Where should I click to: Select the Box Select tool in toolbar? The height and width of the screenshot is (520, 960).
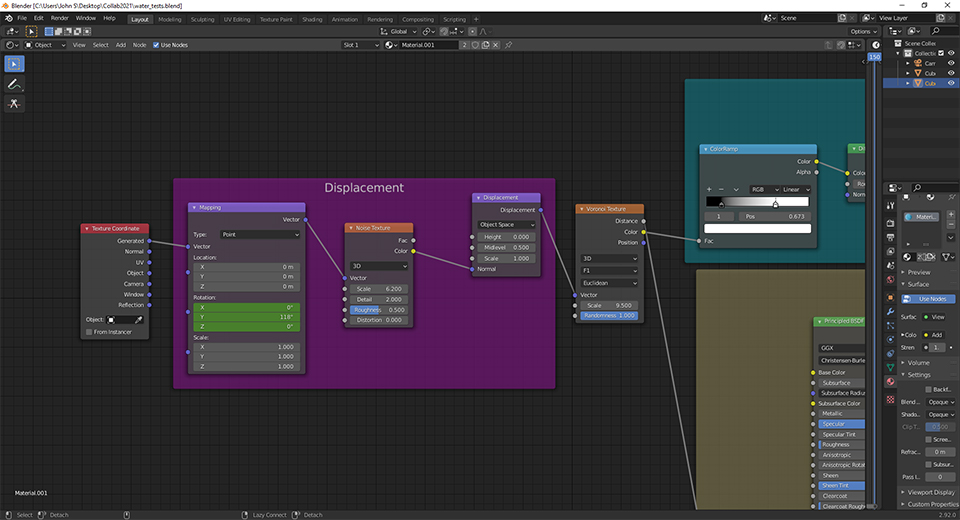pyautogui.click(x=15, y=63)
